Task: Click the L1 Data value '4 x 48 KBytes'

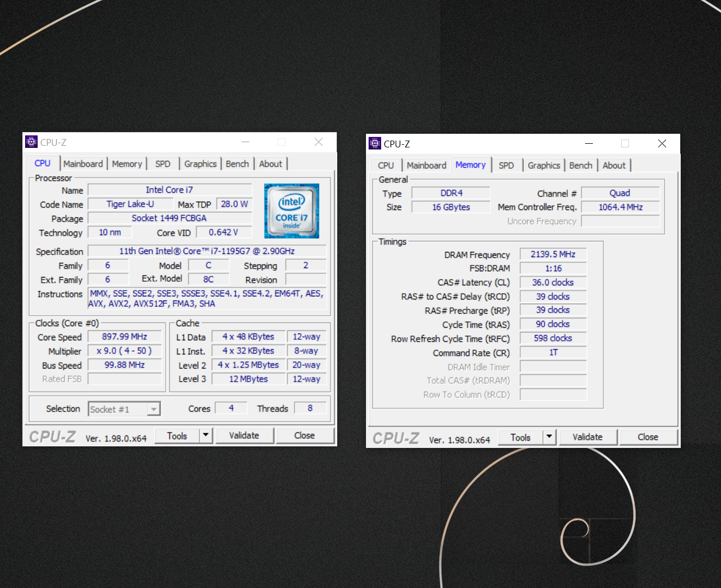Action: (x=248, y=337)
